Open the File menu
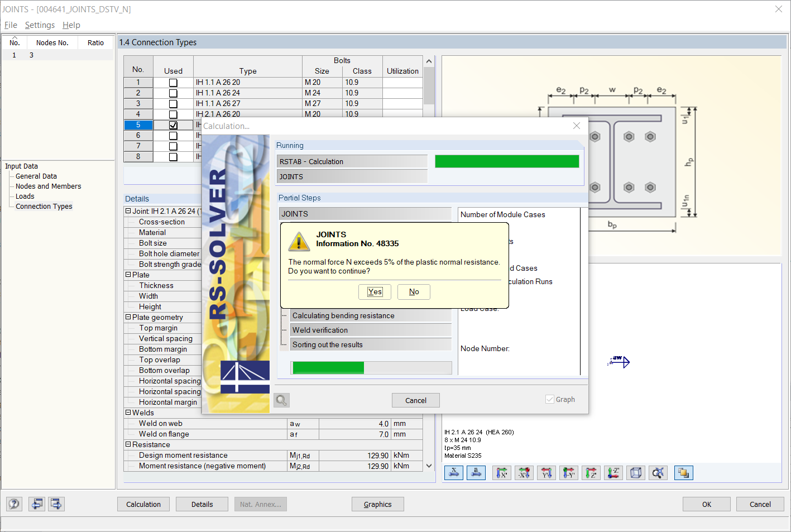791x532 pixels. [10, 25]
